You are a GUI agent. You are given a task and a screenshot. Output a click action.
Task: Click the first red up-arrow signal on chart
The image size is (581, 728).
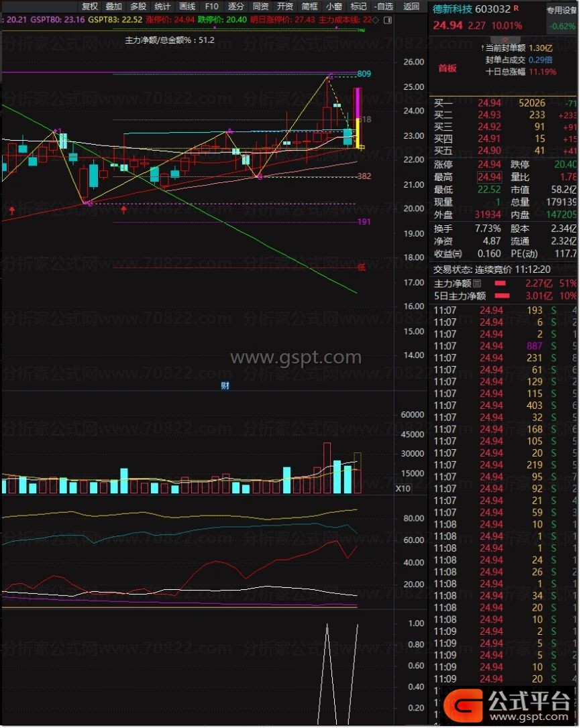tap(12, 211)
